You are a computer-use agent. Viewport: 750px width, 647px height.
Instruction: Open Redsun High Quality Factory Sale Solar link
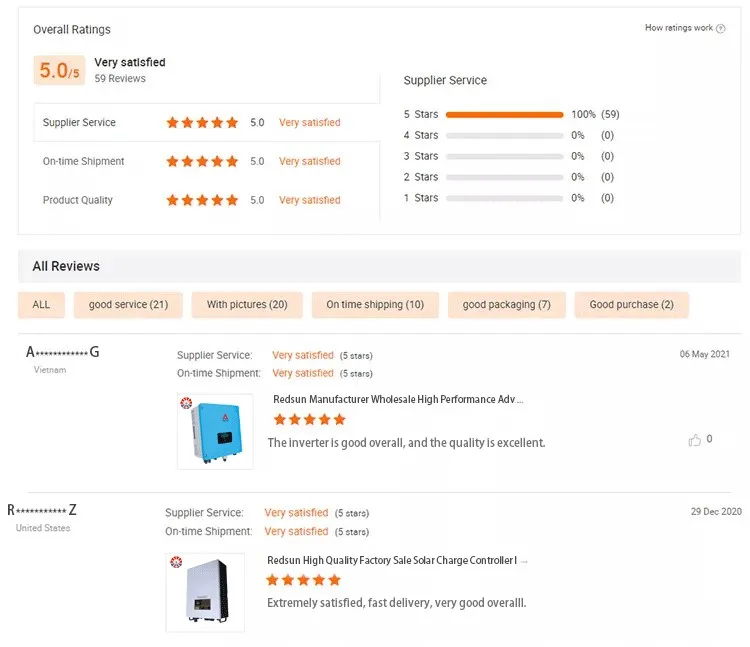[x=392, y=561]
